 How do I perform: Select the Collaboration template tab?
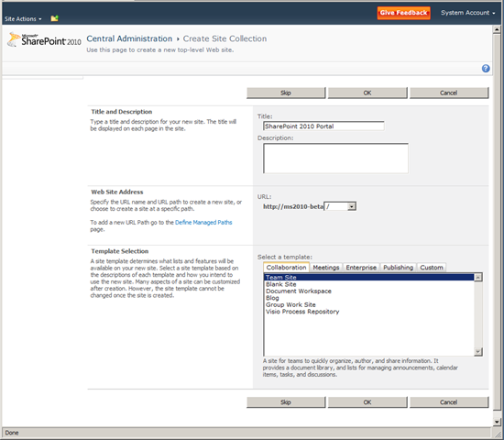tap(286, 268)
